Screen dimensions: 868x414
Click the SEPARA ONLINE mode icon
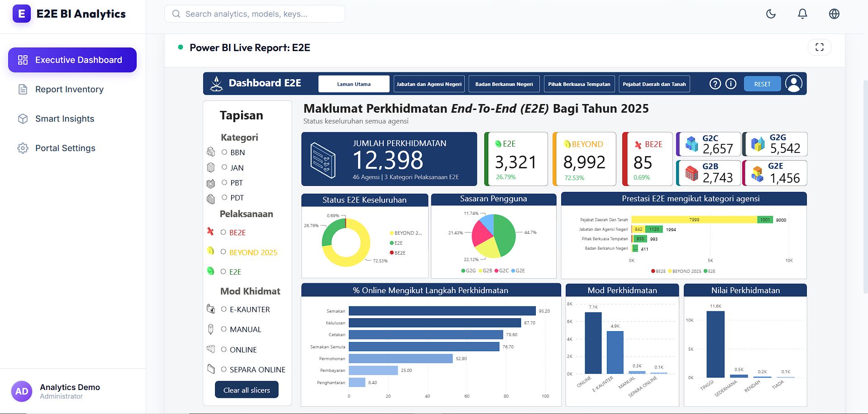point(210,369)
